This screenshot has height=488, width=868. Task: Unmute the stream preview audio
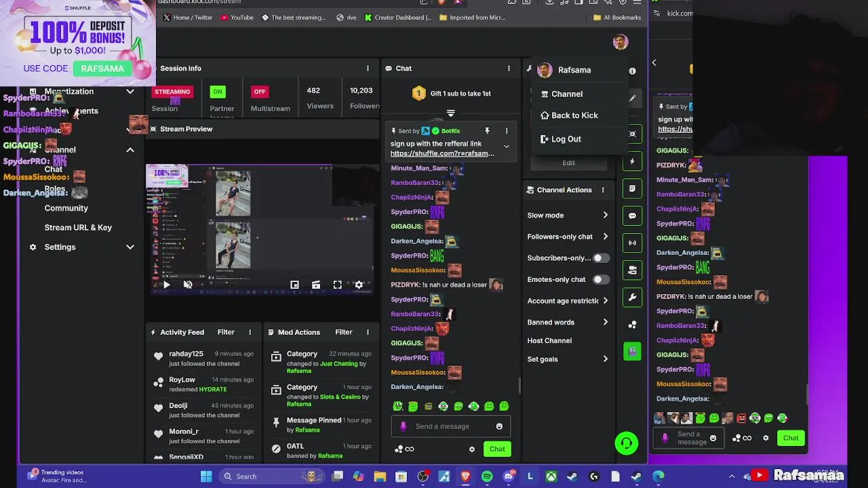(188, 285)
